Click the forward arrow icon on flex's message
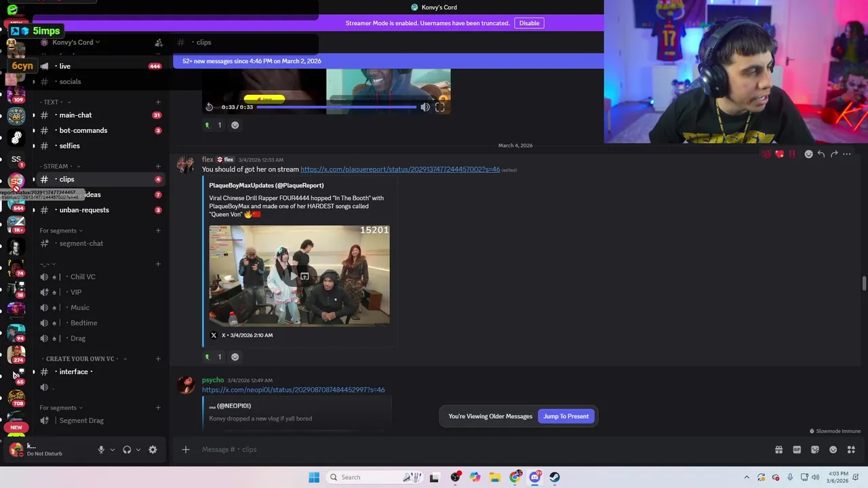Viewport: 868px width, 488px height. pyautogui.click(x=834, y=154)
